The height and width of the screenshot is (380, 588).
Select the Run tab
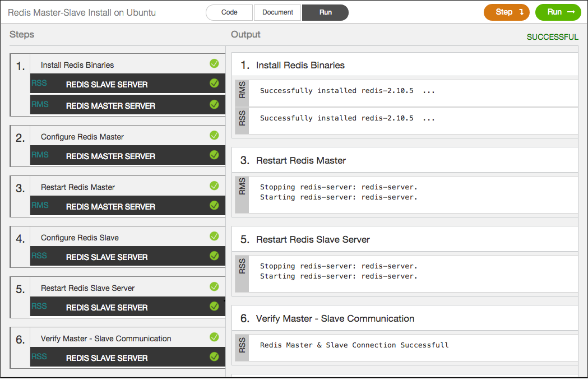[x=325, y=12]
